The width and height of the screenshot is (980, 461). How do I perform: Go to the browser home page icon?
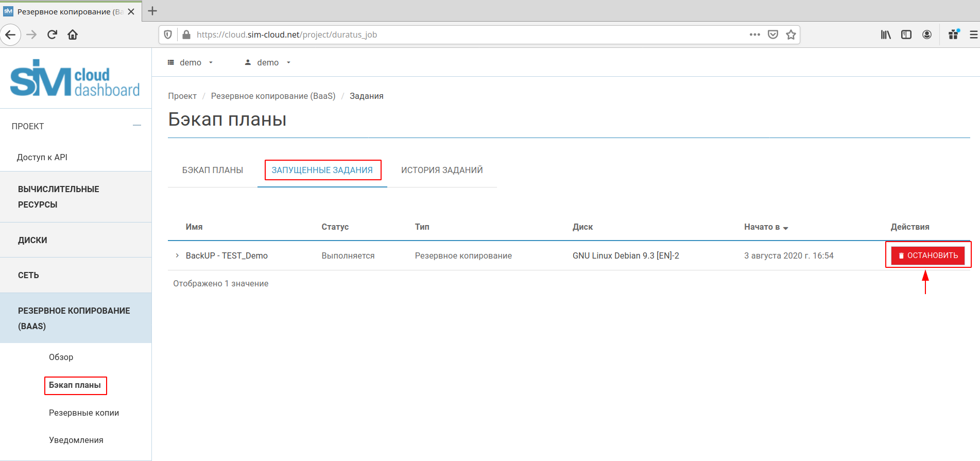pos(73,35)
